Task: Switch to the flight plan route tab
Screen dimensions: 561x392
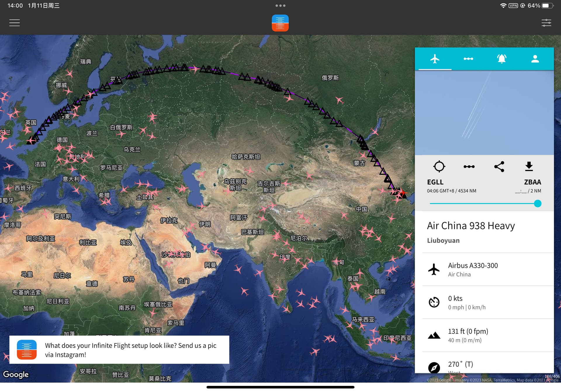Action: coord(468,59)
